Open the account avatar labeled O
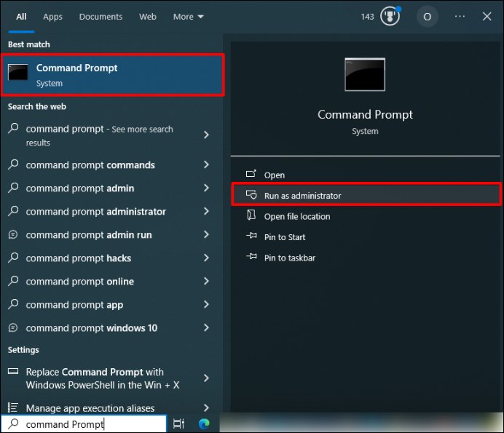The image size is (504, 433). [428, 17]
